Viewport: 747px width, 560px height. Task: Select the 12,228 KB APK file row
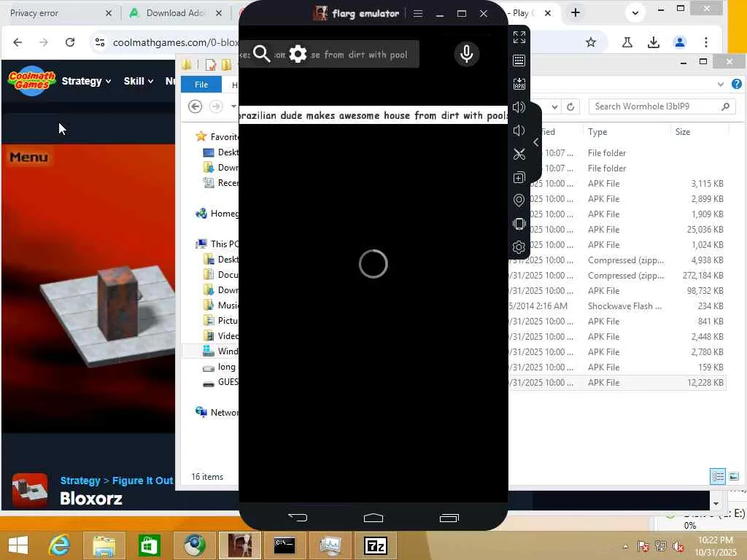tap(617, 382)
